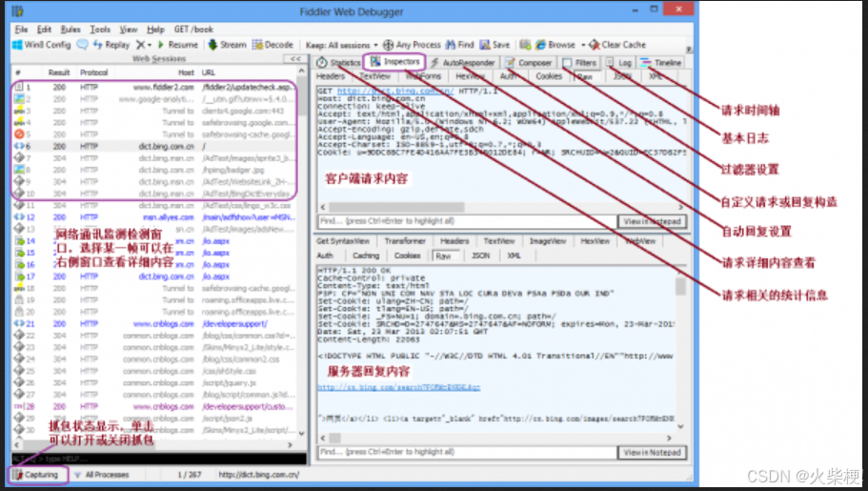The image size is (868, 491).
Task: Select session 6 dict.bing.com.cn row
Action: 154,146
